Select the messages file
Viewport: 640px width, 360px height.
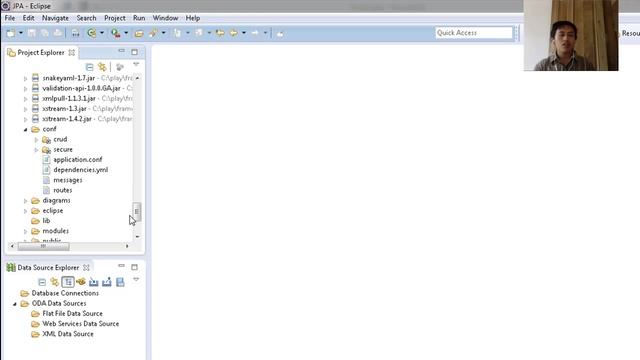(68, 180)
